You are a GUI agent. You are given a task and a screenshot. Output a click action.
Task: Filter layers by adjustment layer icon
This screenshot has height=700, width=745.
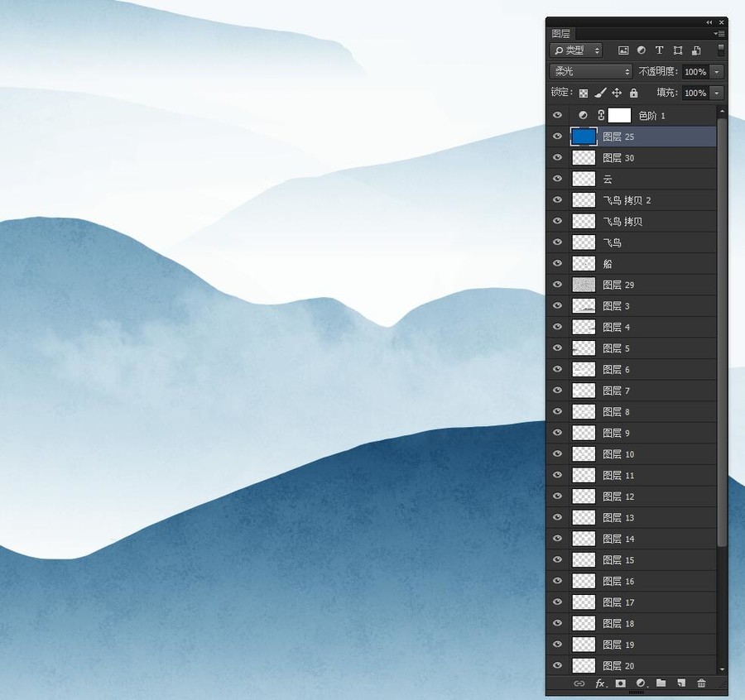coord(641,50)
